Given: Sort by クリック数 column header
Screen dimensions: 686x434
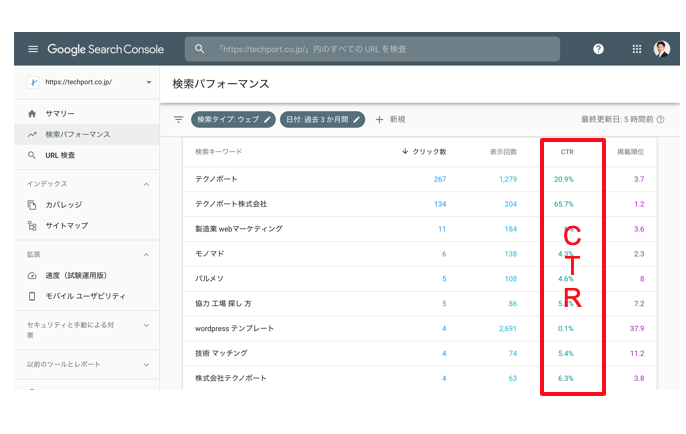Looking at the screenshot, I should point(424,152).
